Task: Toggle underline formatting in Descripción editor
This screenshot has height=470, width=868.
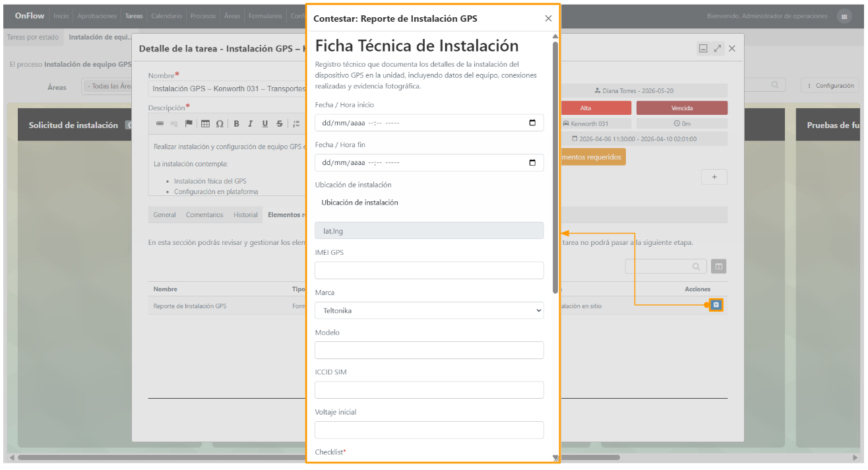Action: 265,123
